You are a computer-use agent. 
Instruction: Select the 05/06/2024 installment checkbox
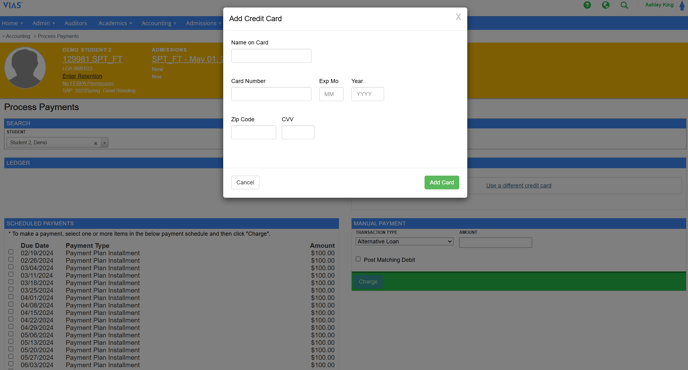(x=11, y=334)
